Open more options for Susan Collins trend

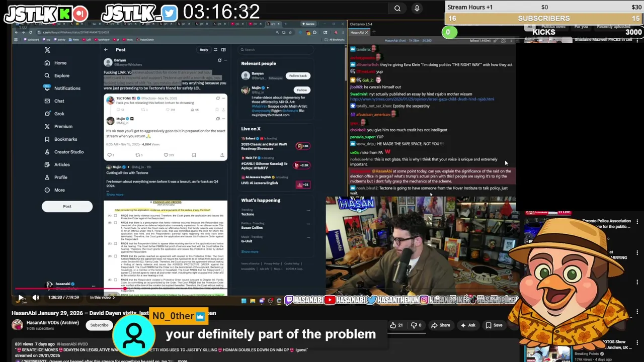pos(308,224)
